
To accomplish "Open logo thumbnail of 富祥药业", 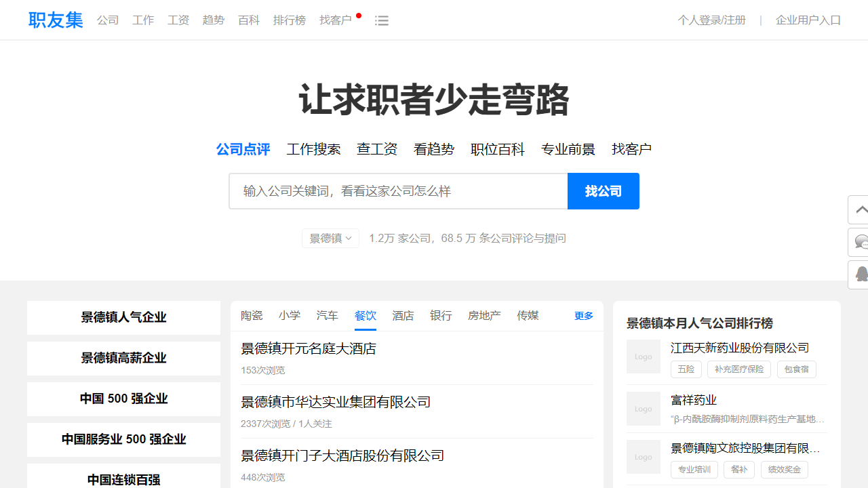I will [644, 409].
